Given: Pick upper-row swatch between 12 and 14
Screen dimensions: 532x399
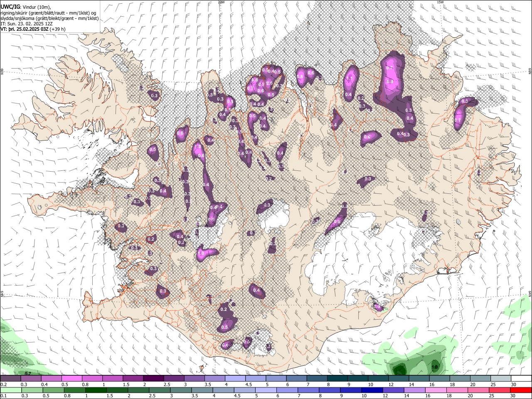Looking at the screenshot, I should [x=398, y=378].
